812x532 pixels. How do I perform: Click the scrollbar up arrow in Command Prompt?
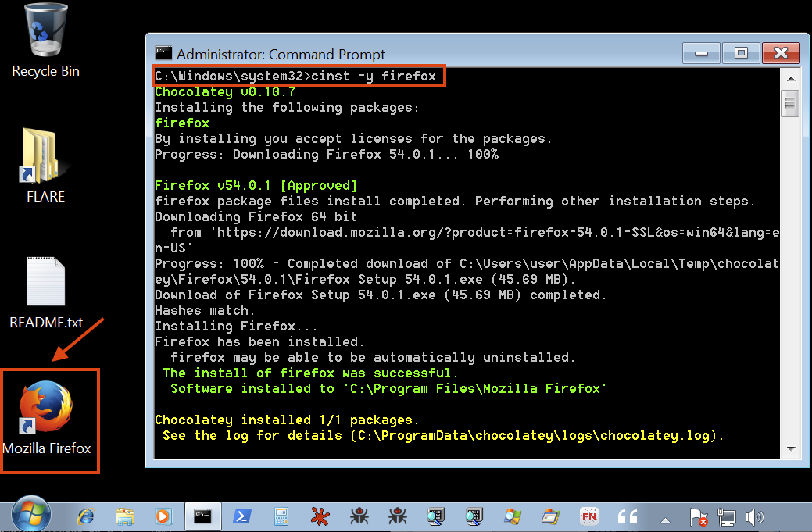pyautogui.click(x=791, y=79)
